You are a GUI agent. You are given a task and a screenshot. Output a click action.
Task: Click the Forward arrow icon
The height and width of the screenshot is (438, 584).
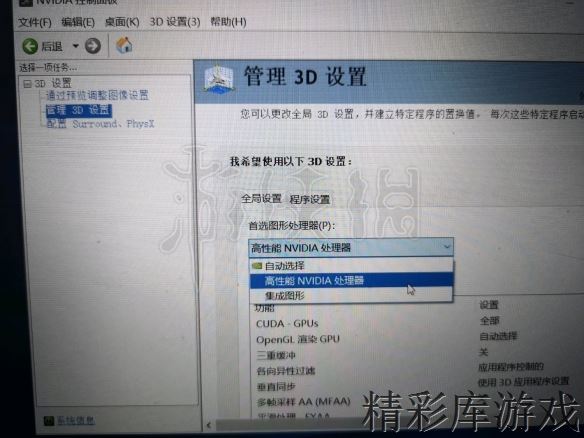pos(93,46)
